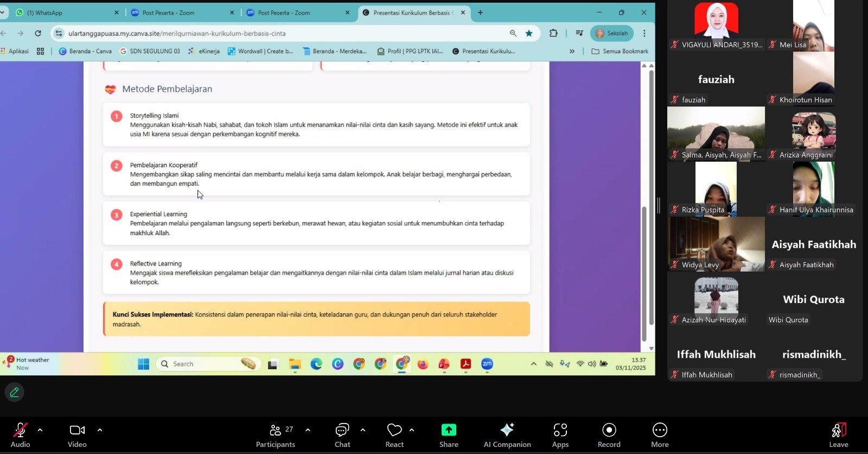Click the green annotation pencil icon

point(15,392)
